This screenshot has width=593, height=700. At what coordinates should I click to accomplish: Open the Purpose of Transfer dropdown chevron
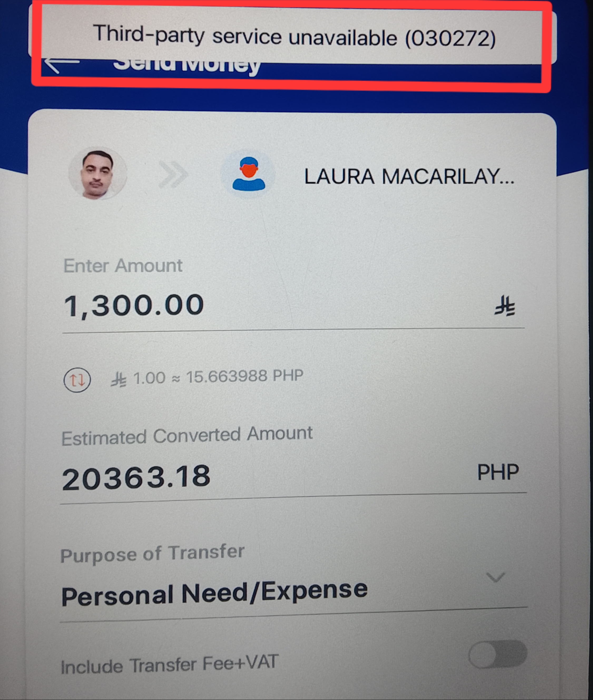pyautogui.click(x=496, y=577)
